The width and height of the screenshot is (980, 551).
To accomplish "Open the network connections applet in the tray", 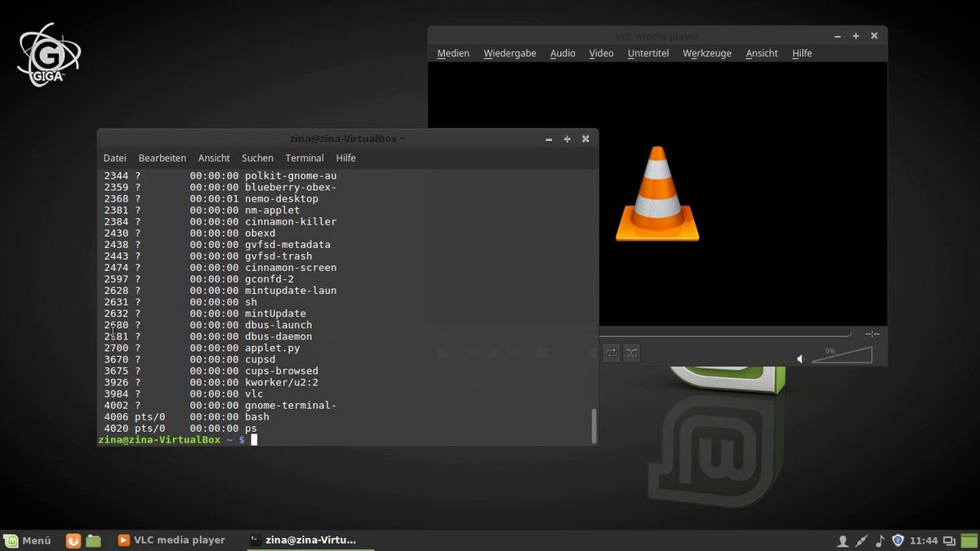I will [x=862, y=540].
